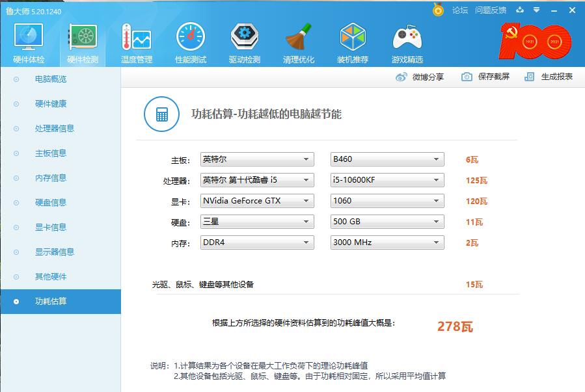Screen dimensions: 585x392
Task: Open the 温度管理 temperature management tool
Action: [135, 42]
